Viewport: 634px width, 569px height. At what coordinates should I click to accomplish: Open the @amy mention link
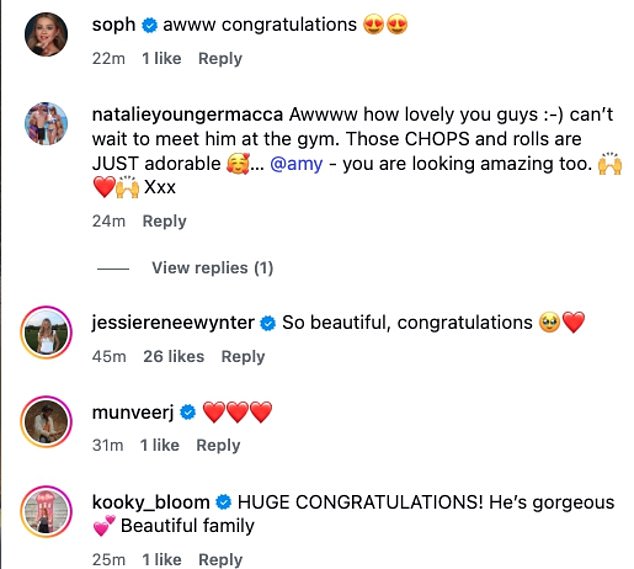[296, 165]
